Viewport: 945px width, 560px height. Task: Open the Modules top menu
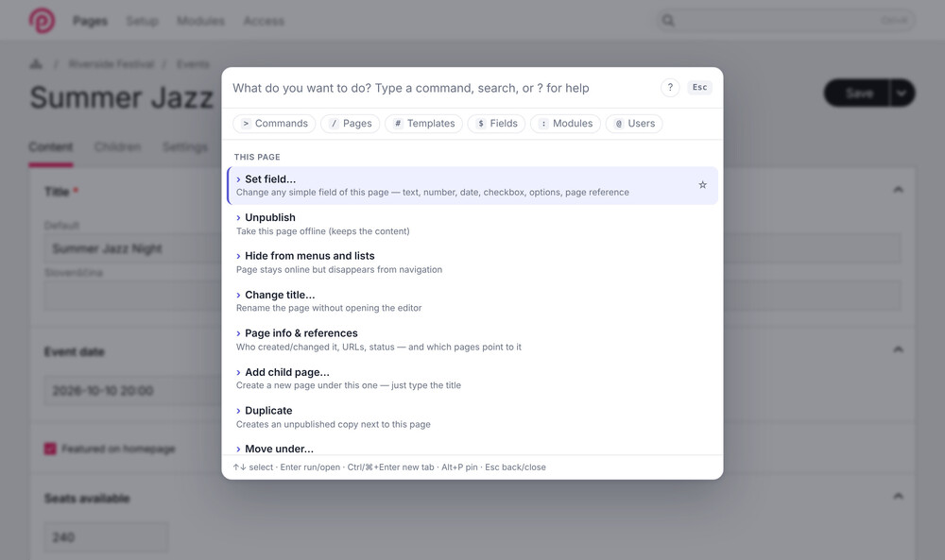tap(200, 21)
